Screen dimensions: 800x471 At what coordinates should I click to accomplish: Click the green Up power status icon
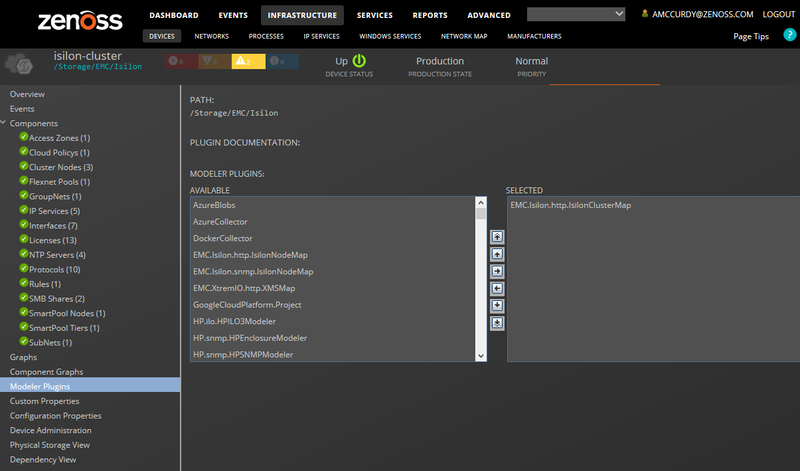pos(359,61)
